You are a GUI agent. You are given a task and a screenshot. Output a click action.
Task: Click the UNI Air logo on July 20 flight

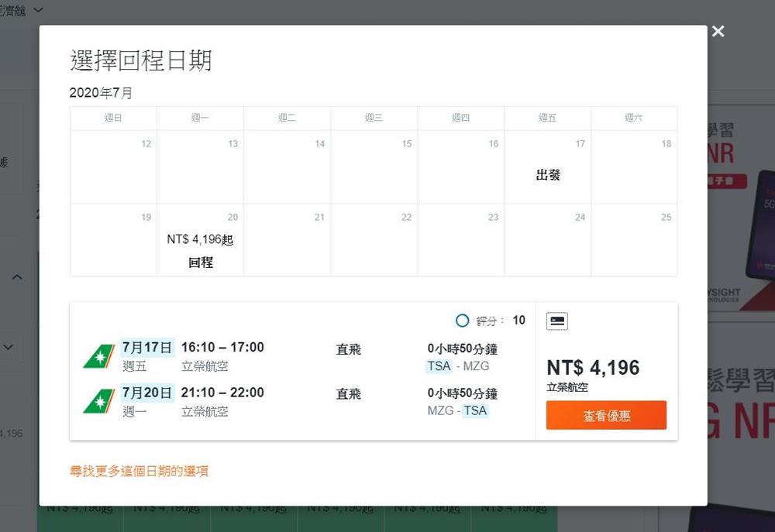98,401
